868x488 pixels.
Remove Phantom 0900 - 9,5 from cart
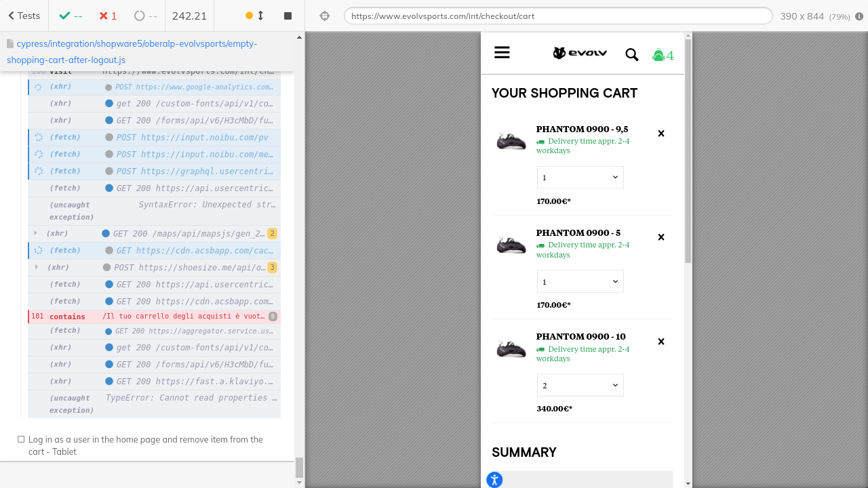(x=661, y=134)
